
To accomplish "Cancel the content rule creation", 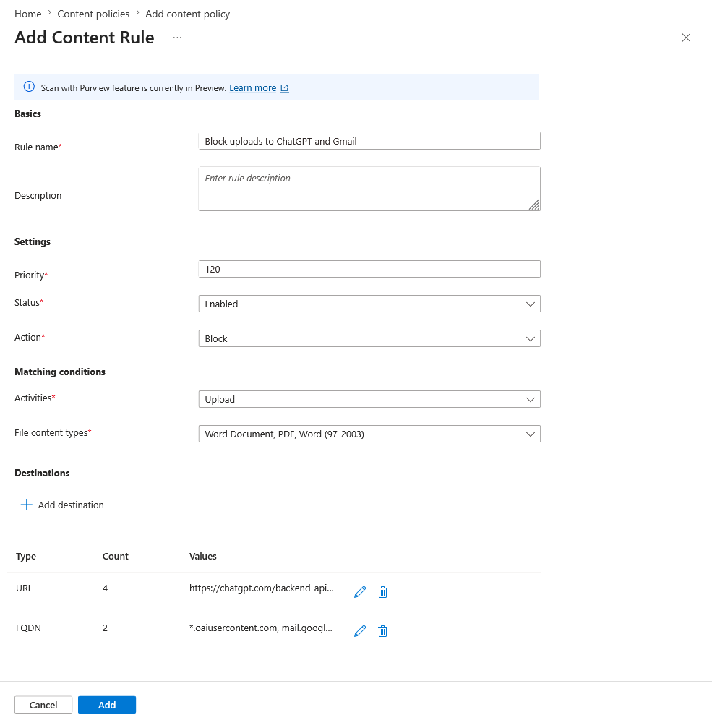I will coord(43,705).
